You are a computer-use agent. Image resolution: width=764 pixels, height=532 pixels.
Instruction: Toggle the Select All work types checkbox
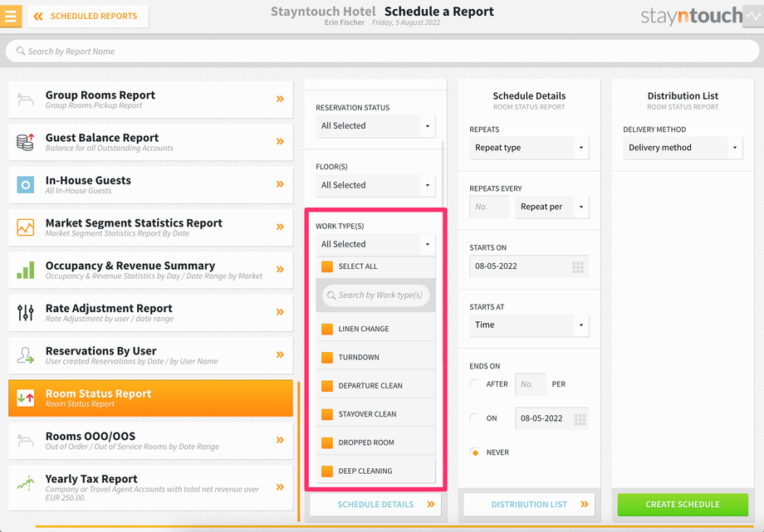327,266
